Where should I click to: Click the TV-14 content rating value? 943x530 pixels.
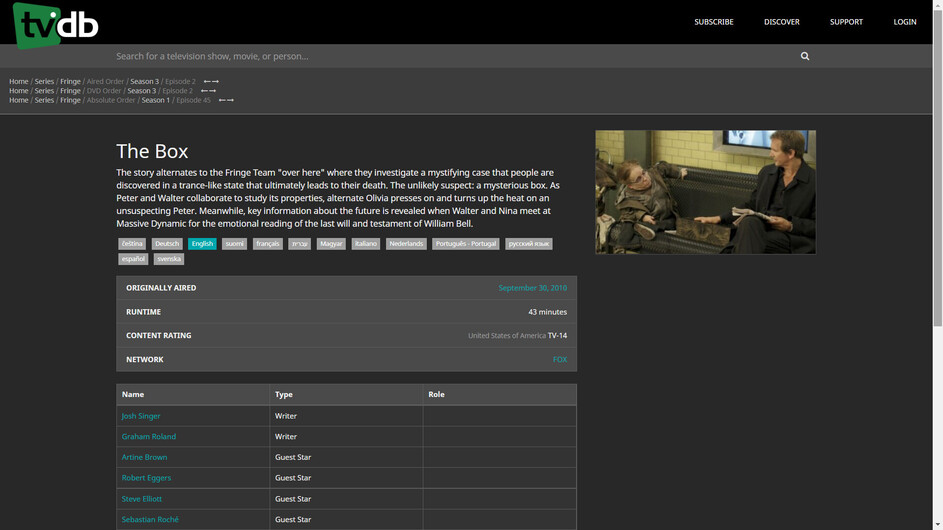pyautogui.click(x=557, y=336)
